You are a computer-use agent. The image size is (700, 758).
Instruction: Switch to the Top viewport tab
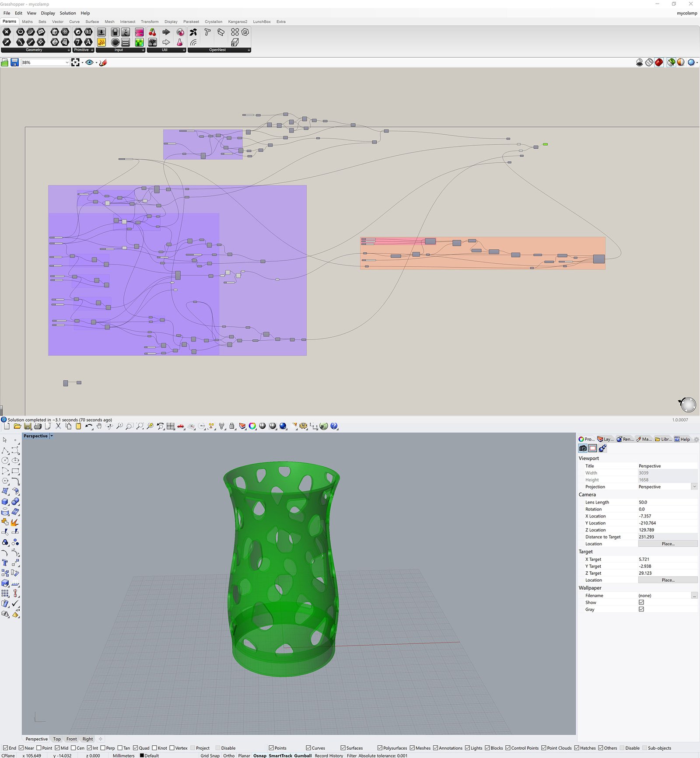[57, 739]
